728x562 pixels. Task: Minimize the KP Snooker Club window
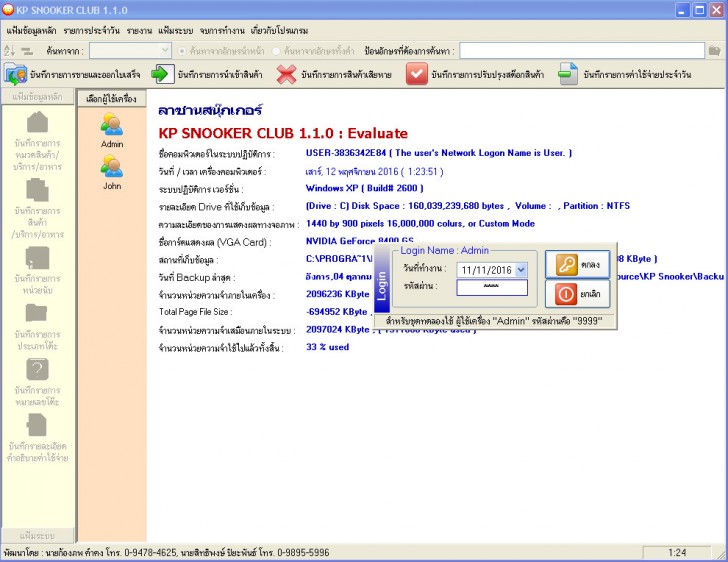pyautogui.click(x=682, y=10)
